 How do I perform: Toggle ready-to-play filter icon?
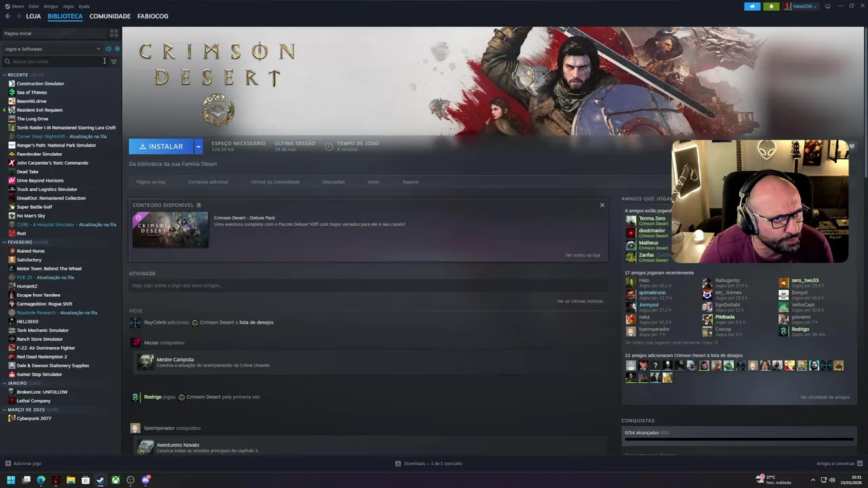click(x=117, y=49)
